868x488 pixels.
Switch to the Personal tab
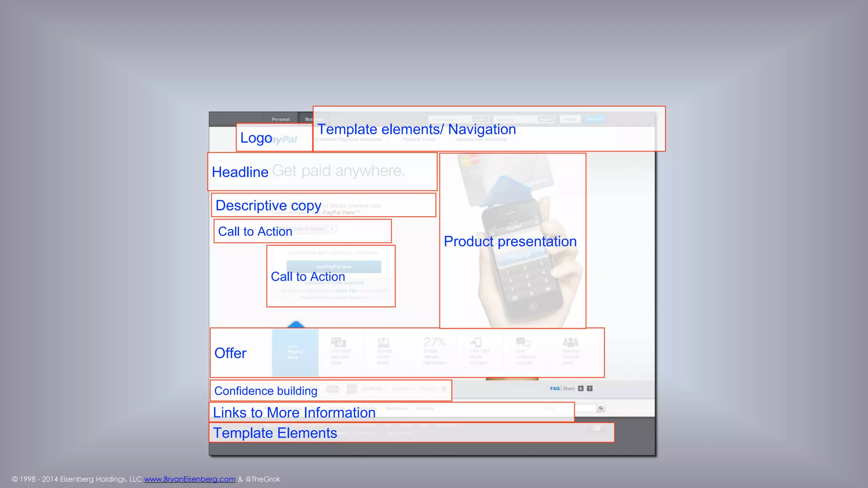click(x=281, y=119)
